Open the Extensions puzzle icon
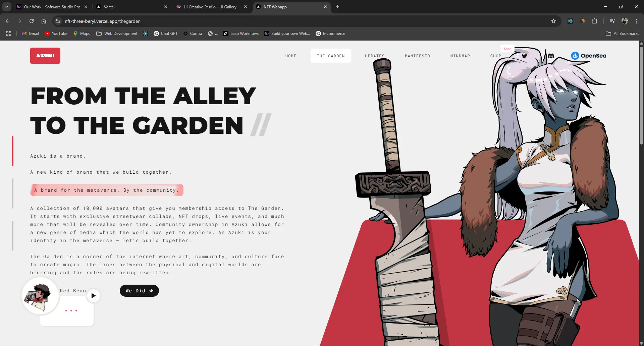Screen dimensions: 644x346 coord(594,21)
